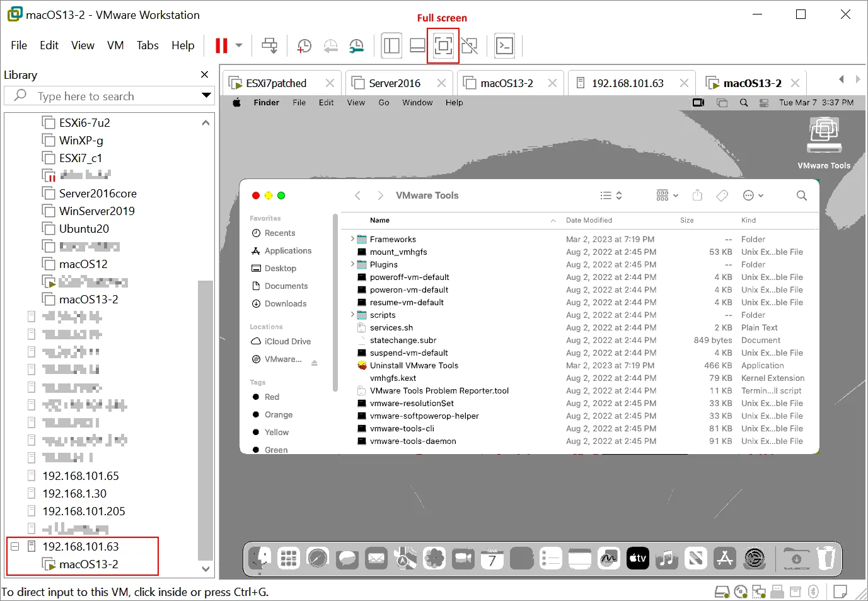Image resolution: width=868 pixels, height=601 pixels.
Task: Click Send Ctrl+Alt+Del toolbar icon
Action: pos(270,45)
